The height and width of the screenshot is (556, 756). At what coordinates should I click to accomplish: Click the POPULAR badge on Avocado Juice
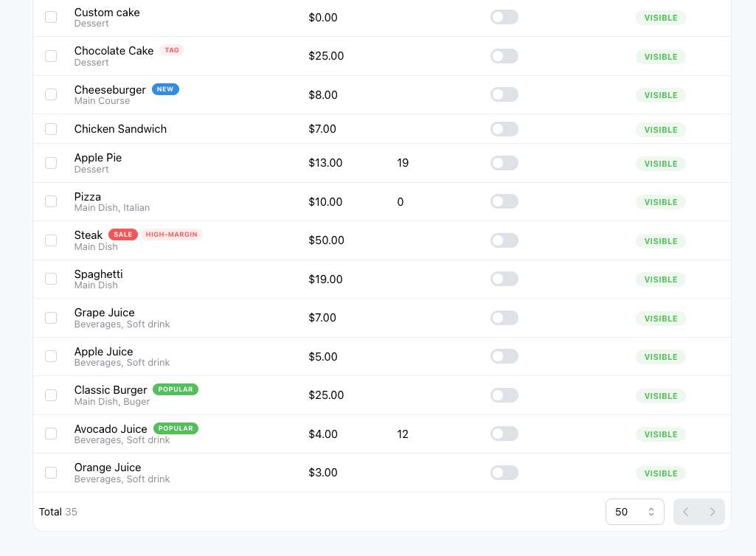[176, 428]
